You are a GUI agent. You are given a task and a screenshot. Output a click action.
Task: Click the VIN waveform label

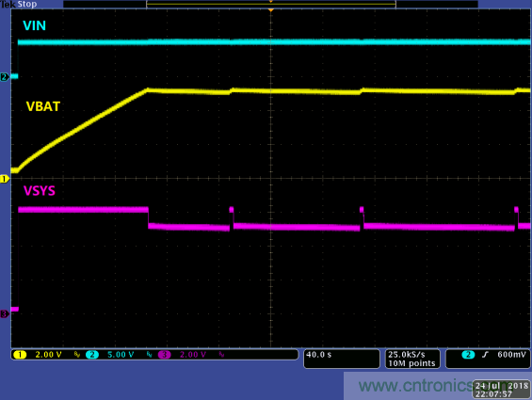(34, 25)
